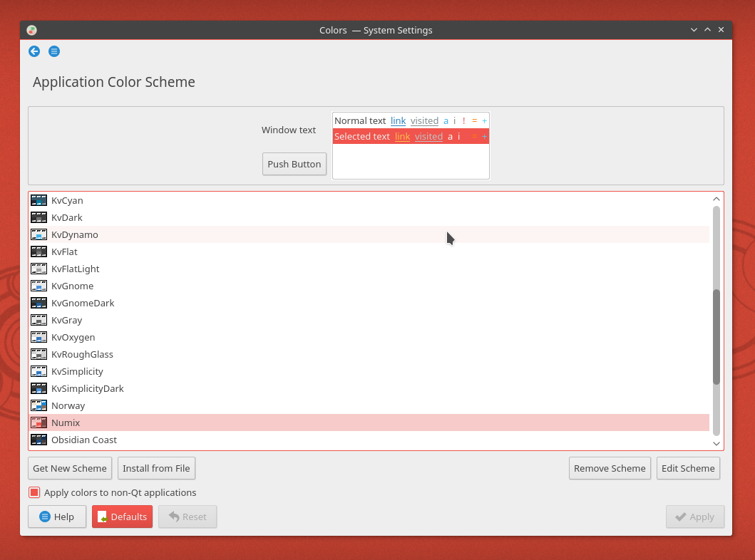Select the KvFlat scheme name
This screenshot has height=560, width=755.
65,252
